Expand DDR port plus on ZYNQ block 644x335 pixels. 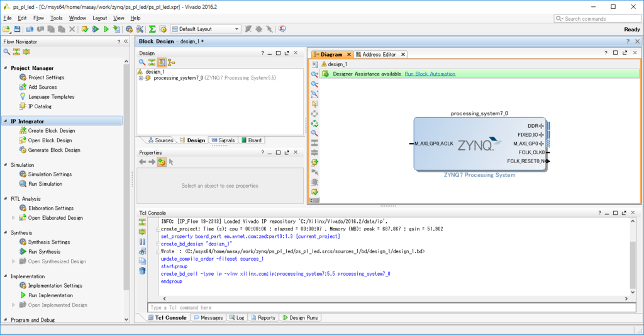tap(541, 126)
